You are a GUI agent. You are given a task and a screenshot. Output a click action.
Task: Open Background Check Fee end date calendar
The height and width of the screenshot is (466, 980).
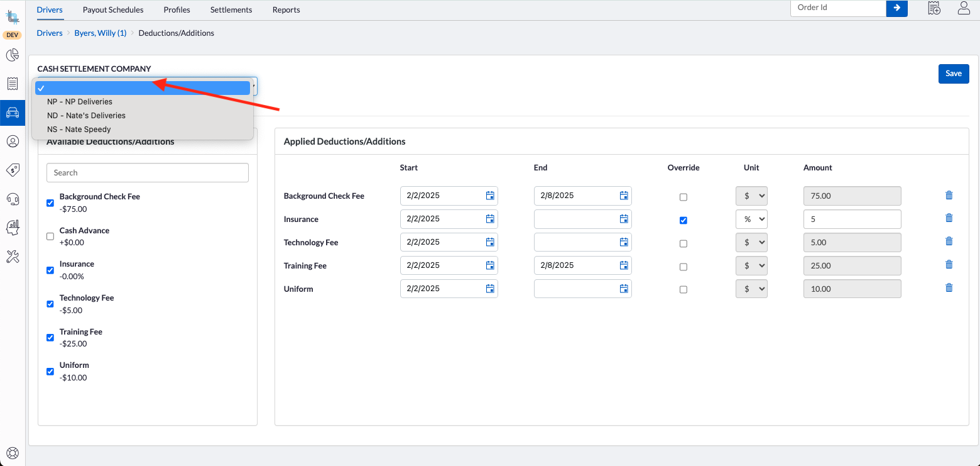tap(624, 196)
